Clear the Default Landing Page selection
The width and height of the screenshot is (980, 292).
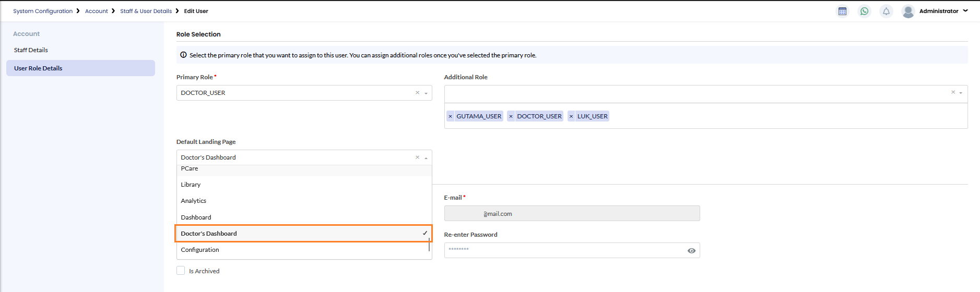pyautogui.click(x=417, y=157)
